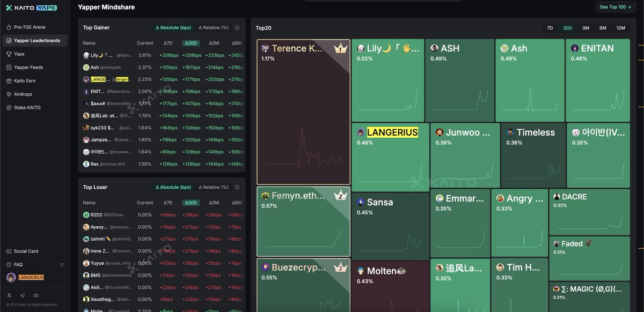Click the Top Loser info icon
Viewport: 644px width, 312px height.
[237, 188]
